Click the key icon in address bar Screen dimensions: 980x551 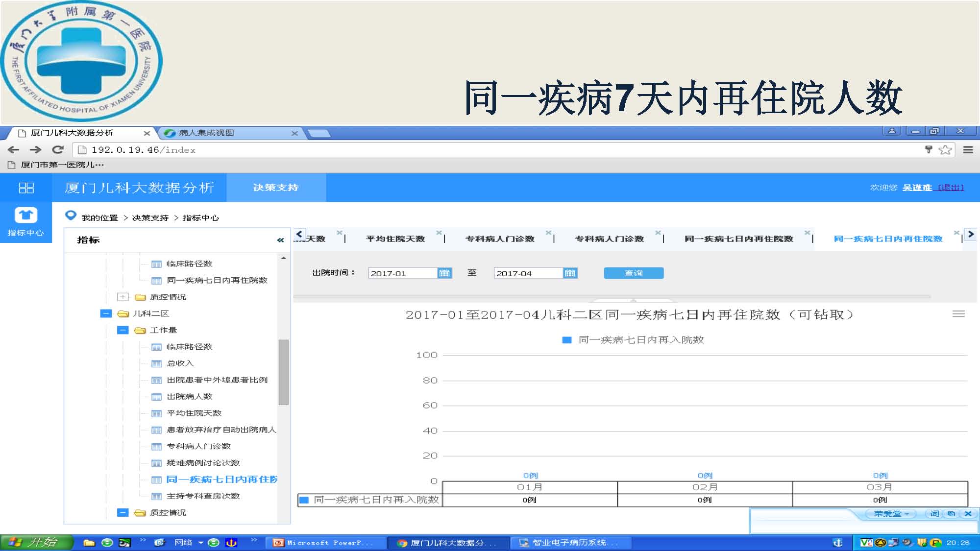pos(928,150)
